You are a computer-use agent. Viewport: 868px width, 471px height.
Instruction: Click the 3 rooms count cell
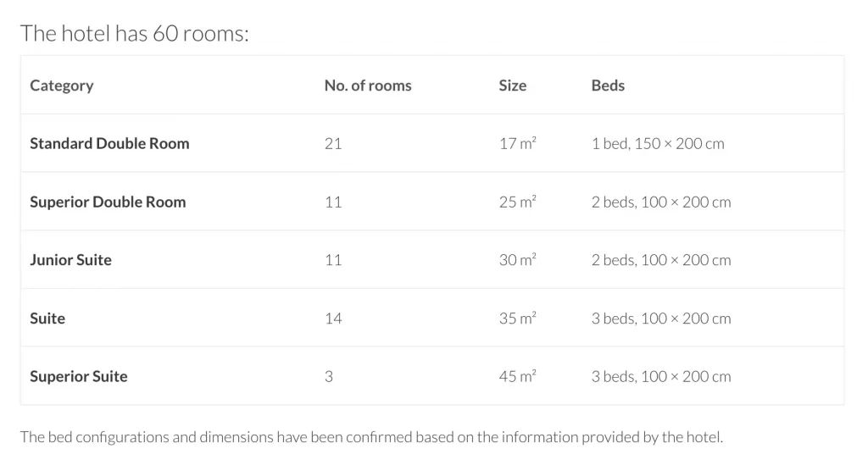pos(329,376)
